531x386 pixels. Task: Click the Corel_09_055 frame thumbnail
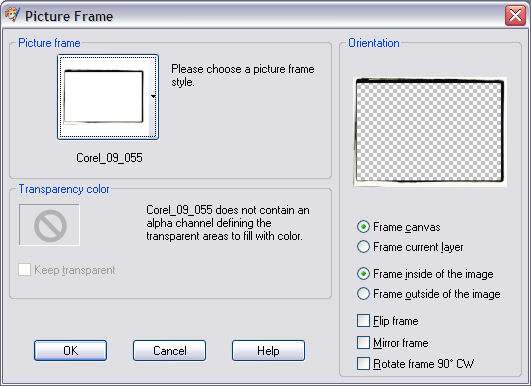pos(104,96)
